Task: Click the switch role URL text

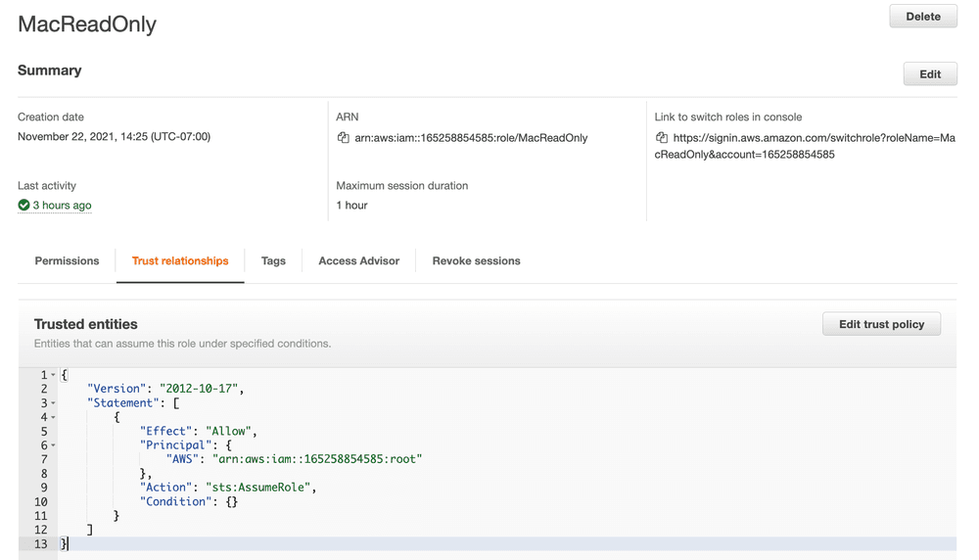Action: coord(805,146)
